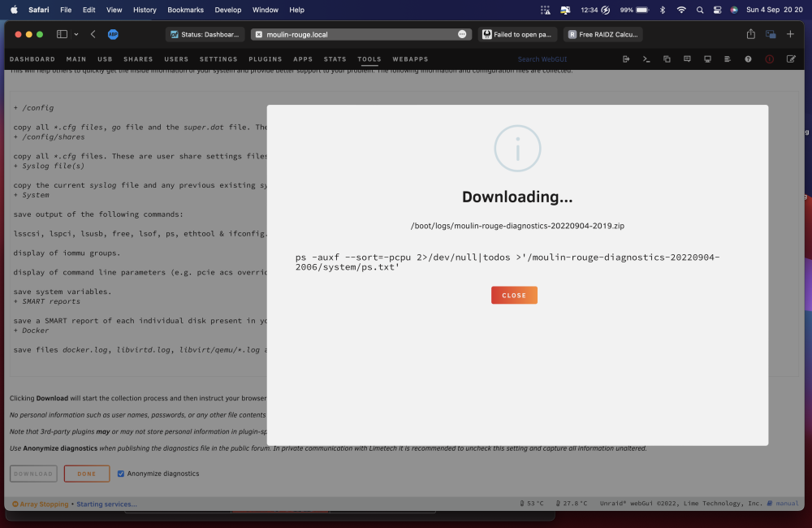Go to the Unraid MAIN tab

pyautogui.click(x=76, y=59)
